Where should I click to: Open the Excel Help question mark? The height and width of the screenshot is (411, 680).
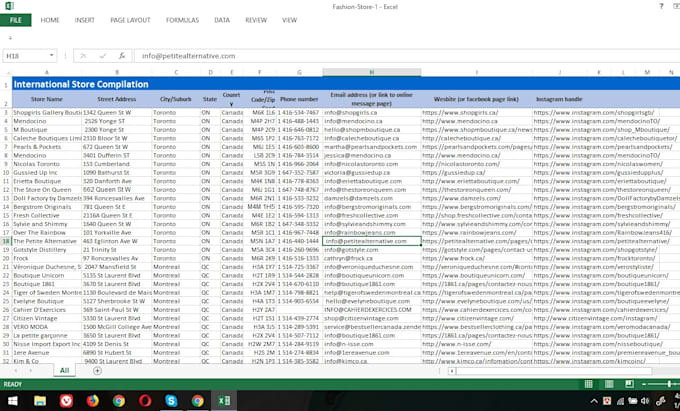pyautogui.click(x=661, y=6)
